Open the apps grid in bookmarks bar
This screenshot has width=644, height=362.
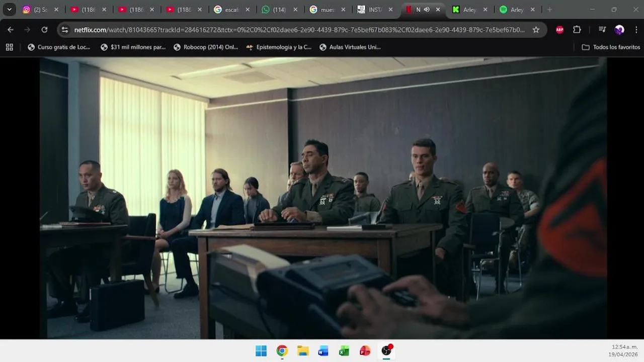pos(9,47)
